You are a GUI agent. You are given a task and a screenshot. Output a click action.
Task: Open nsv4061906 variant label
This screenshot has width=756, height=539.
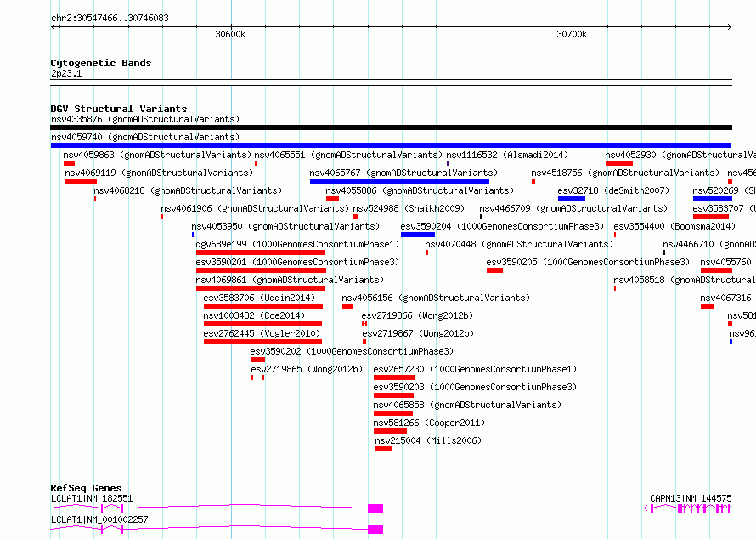point(255,208)
